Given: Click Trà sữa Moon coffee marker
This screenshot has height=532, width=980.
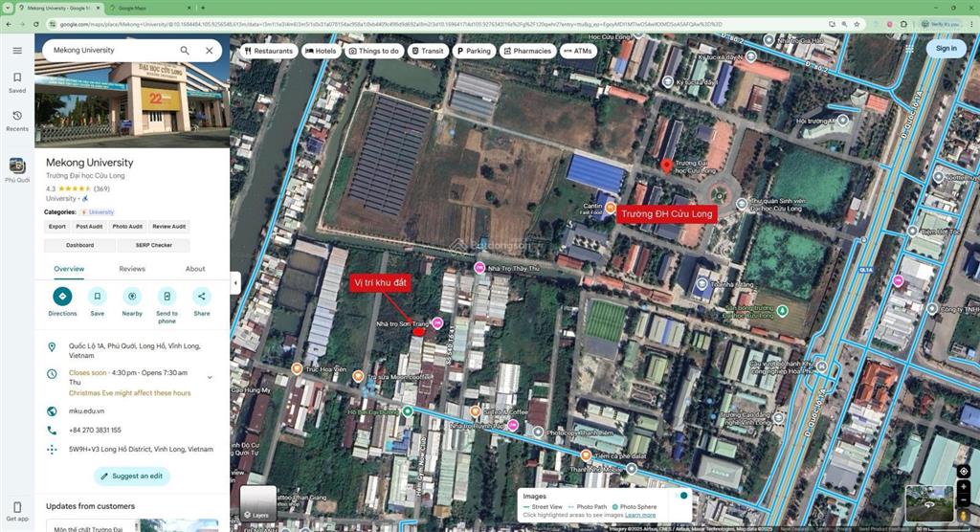Looking at the screenshot, I should (x=358, y=376).
